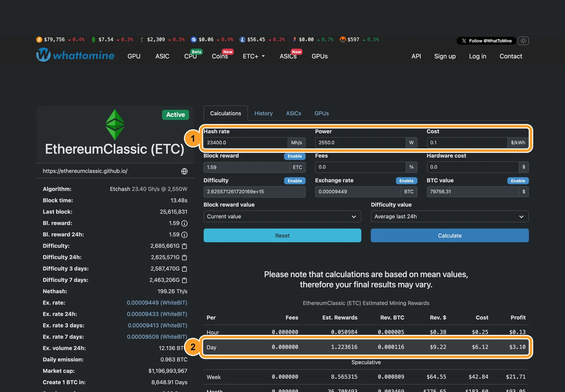The image size is (565, 392).
Task: Switch to the ASICs tab
Action: 293,113
